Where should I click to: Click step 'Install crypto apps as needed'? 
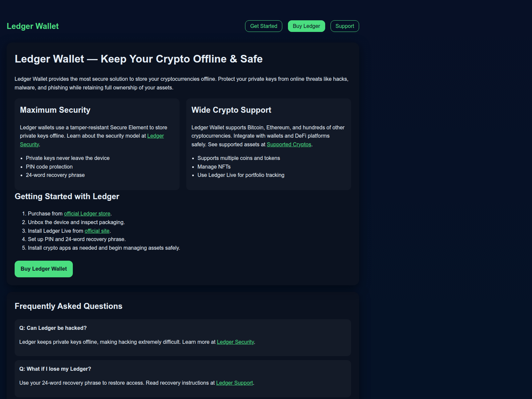pyautogui.click(x=104, y=248)
